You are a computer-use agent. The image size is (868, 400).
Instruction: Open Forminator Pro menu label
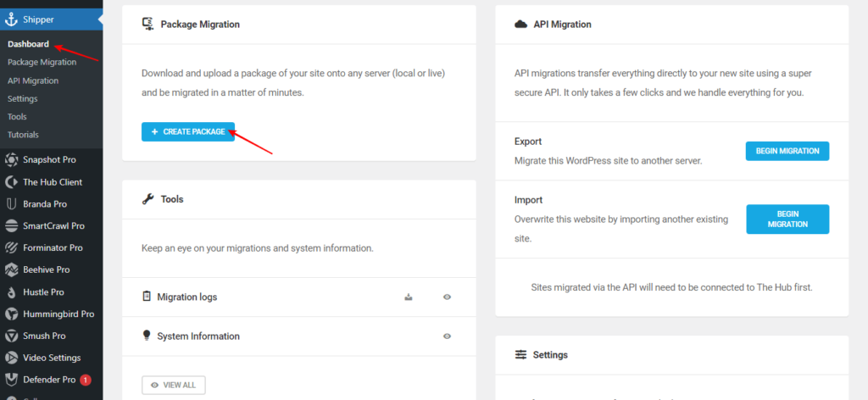(x=53, y=247)
